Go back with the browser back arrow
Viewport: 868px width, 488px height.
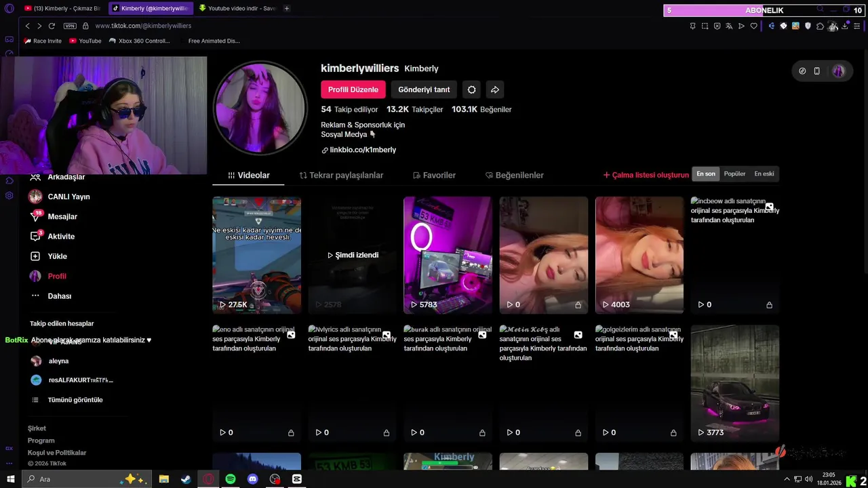pyautogui.click(x=27, y=26)
